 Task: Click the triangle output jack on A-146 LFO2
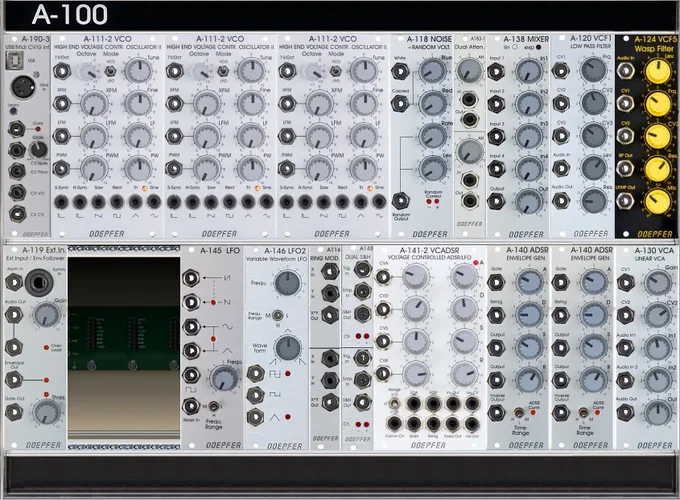pyautogui.click(x=255, y=417)
